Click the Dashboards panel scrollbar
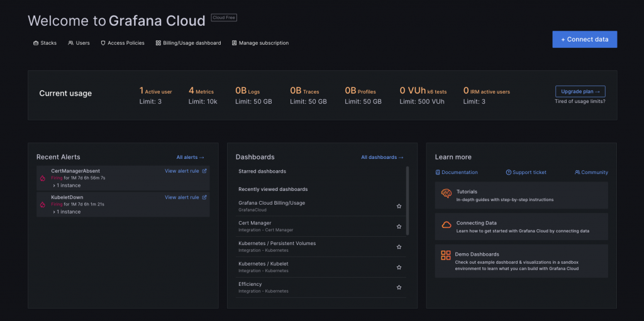 408,201
